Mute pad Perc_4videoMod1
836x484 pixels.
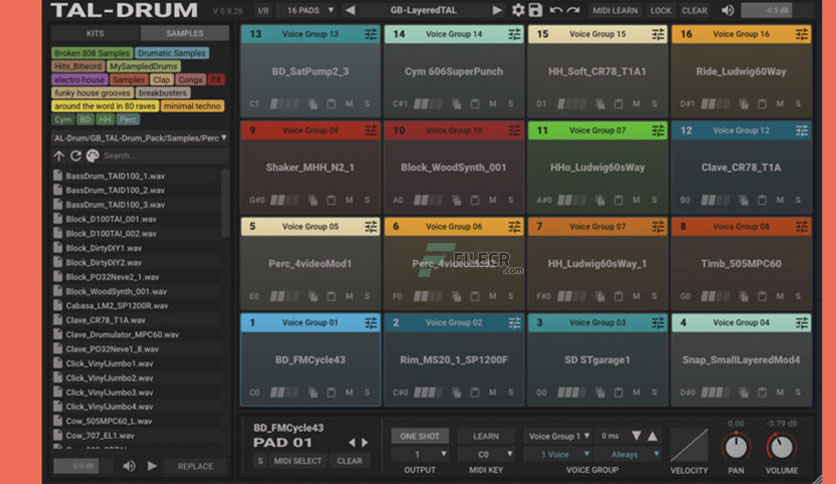point(349,296)
